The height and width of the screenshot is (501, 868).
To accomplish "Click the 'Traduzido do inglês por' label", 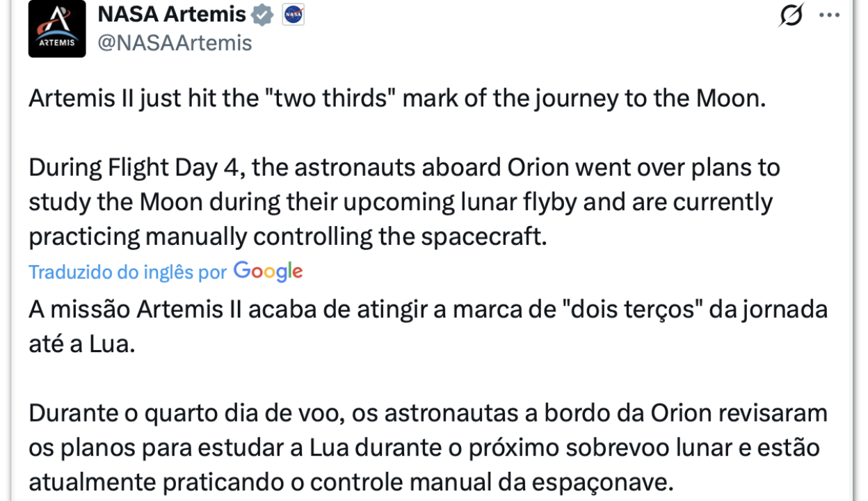I will (128, 272).
